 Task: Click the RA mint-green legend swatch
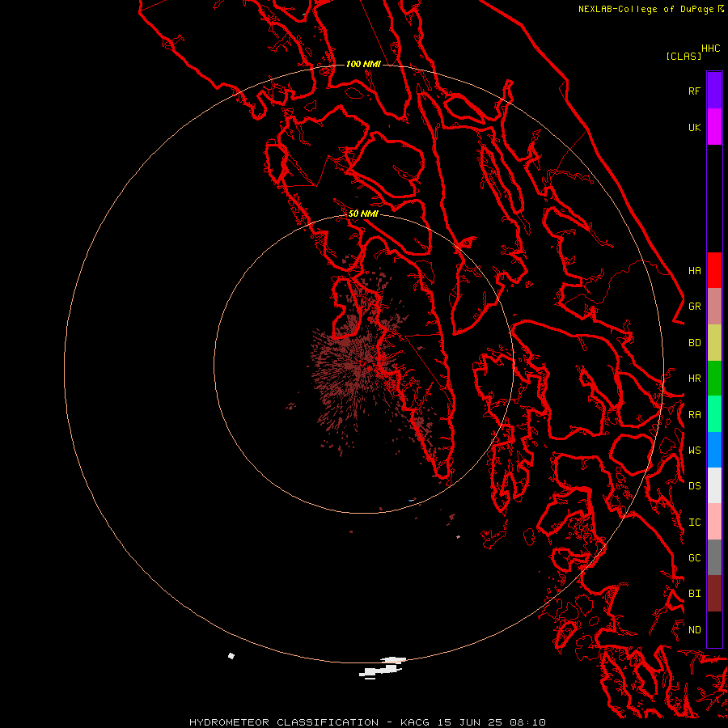(x=714, y=414)
